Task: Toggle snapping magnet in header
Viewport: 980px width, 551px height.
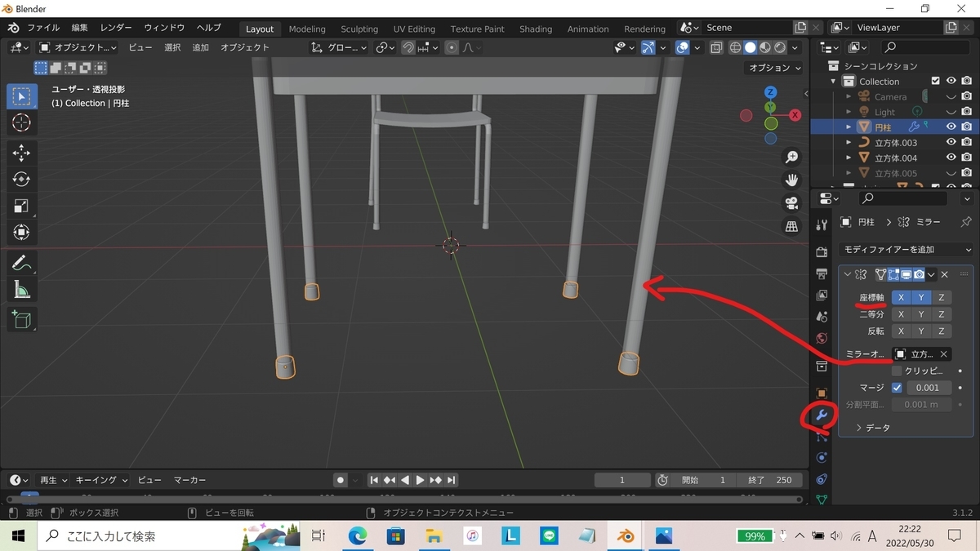Action: (407, 48)
